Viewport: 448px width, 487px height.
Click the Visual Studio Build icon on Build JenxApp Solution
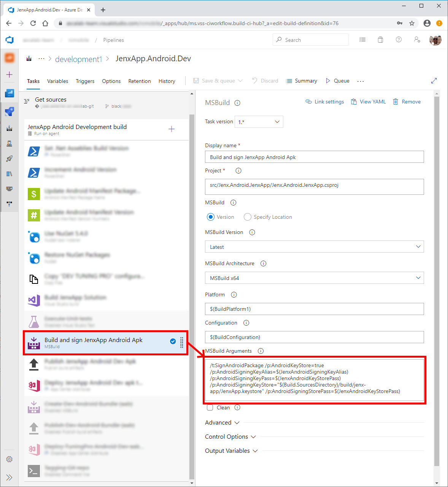point(34,300)
